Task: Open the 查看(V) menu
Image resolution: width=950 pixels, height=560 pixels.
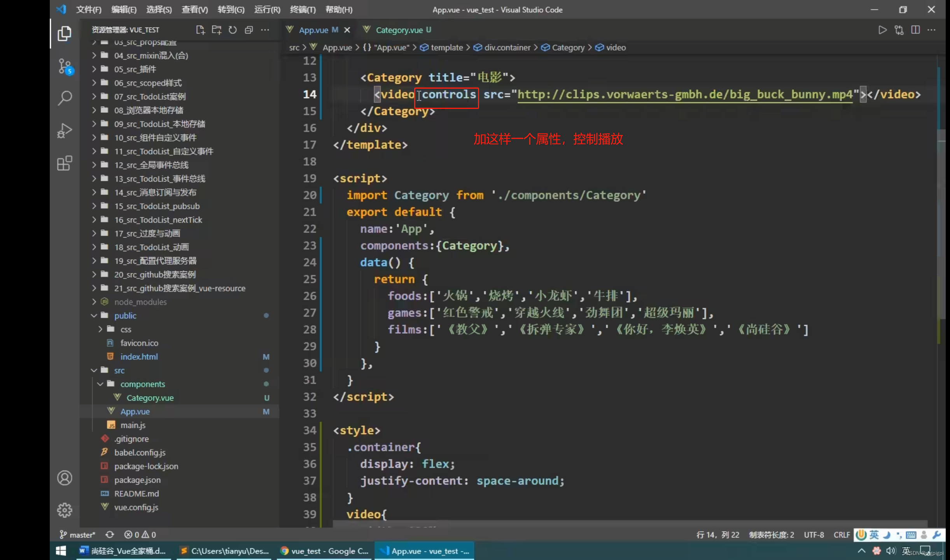Action: tap(194, 9)
